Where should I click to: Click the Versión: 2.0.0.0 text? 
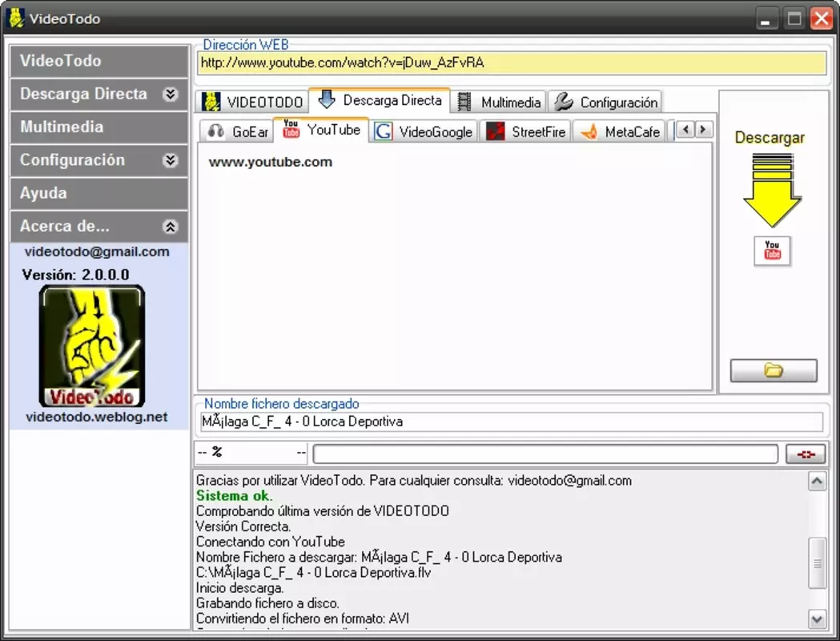(75, 275)
